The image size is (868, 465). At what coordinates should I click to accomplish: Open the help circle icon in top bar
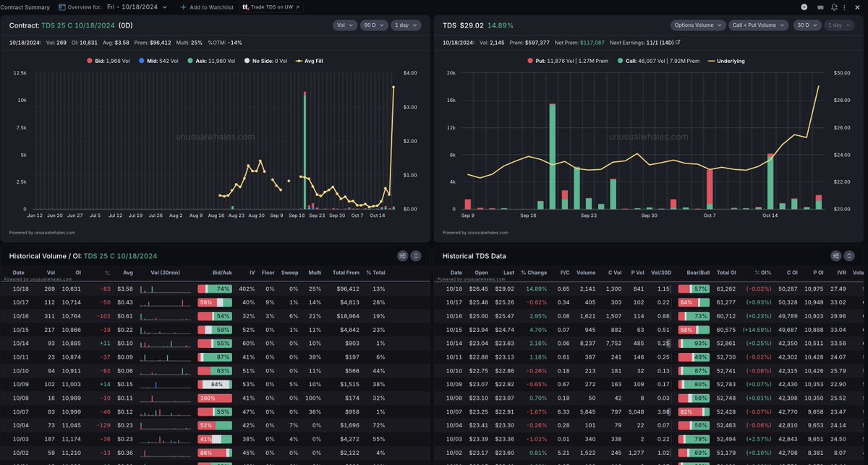pos(804,7)
